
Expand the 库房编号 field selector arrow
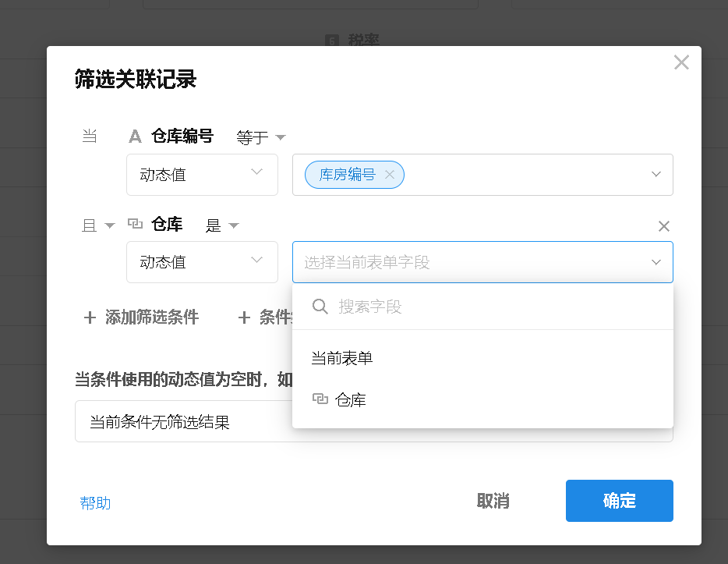tap(656, 175)
